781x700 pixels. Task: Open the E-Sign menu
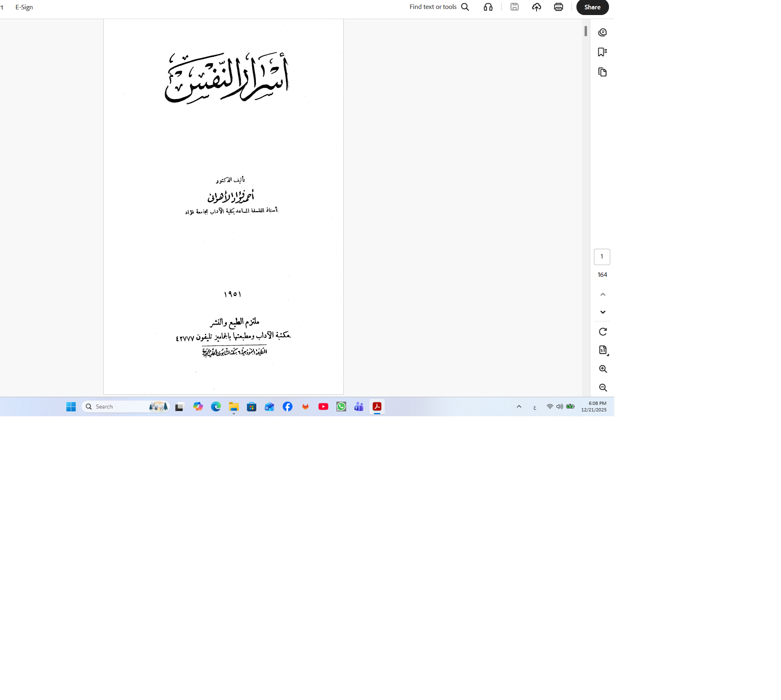[x=24, y=7]
